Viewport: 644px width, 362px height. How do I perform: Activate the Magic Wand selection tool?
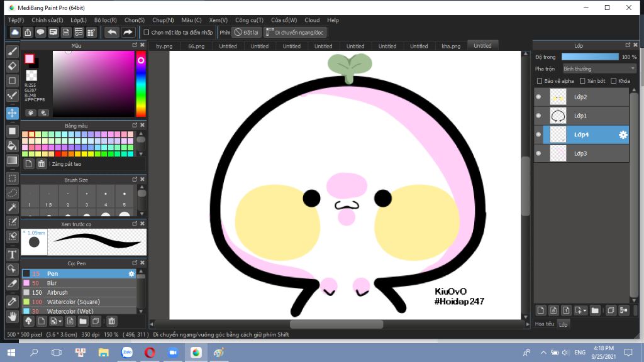12,207
